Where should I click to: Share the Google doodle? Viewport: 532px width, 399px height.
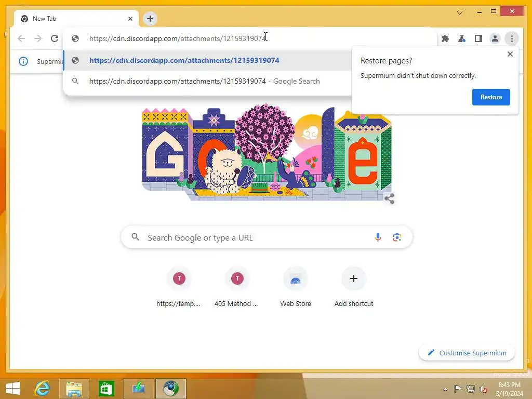(x=389, y=198)
